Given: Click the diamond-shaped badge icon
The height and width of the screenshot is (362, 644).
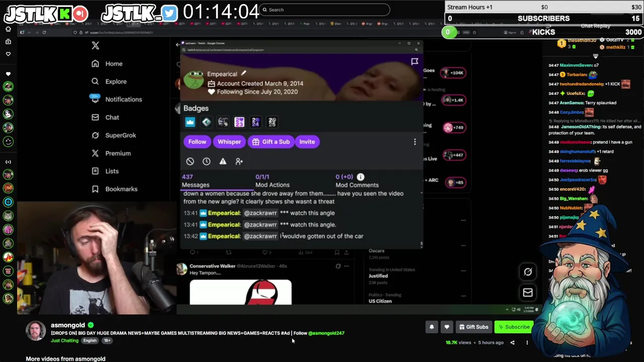Looking at the screenshot, I should click(x=206, y=122).
